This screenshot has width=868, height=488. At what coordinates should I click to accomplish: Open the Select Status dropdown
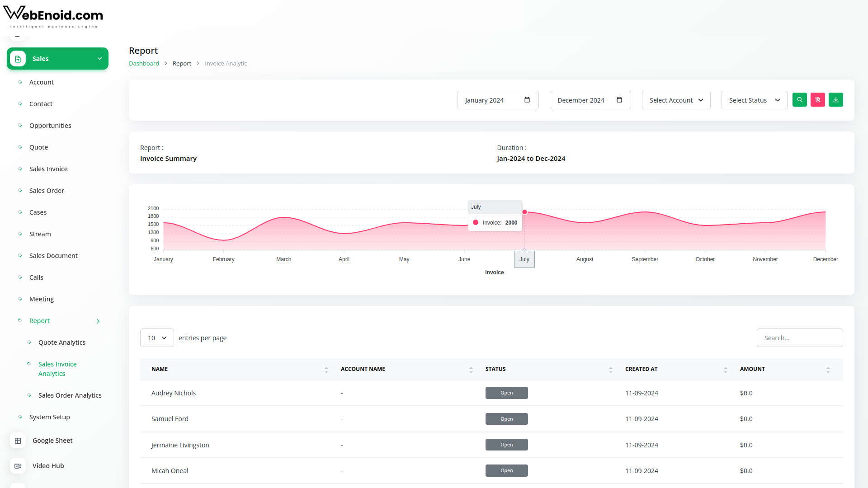tap(754, 100)
